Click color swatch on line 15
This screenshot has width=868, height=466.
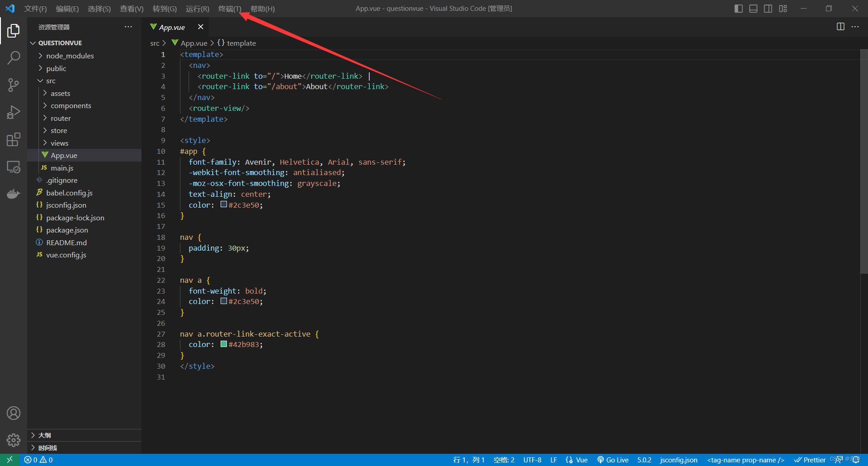224,204
